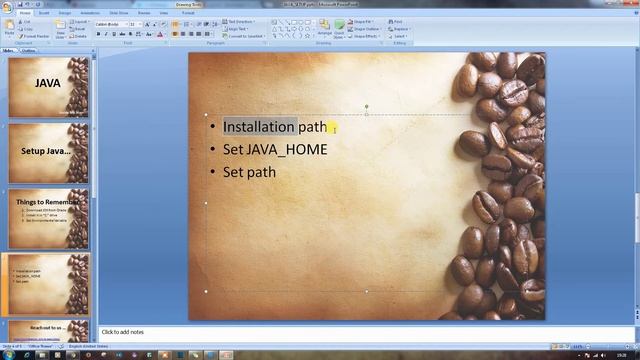Screen dimensions: 640x360
Task: Switch to the Animations ribbon tab
Action: (x=90, y=13)
